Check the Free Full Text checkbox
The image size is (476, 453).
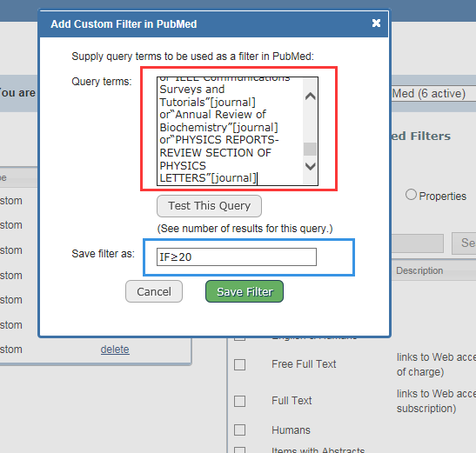tap(240, 364)
